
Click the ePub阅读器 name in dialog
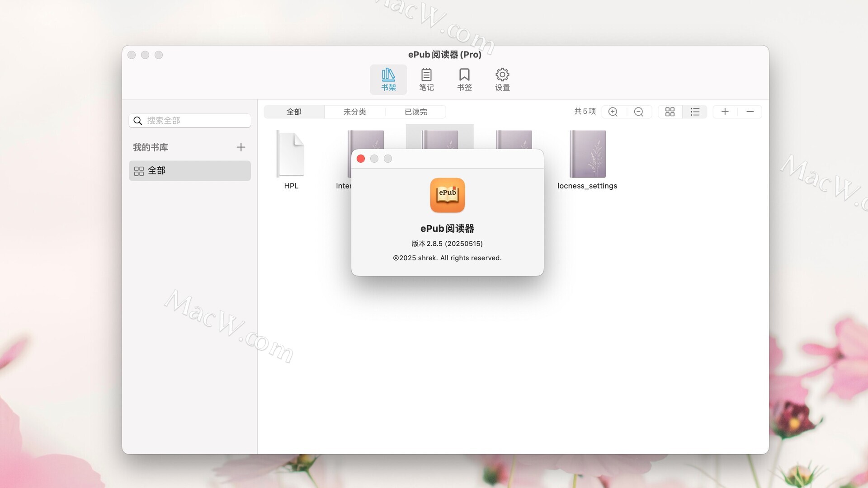click(x=447, y=229)
